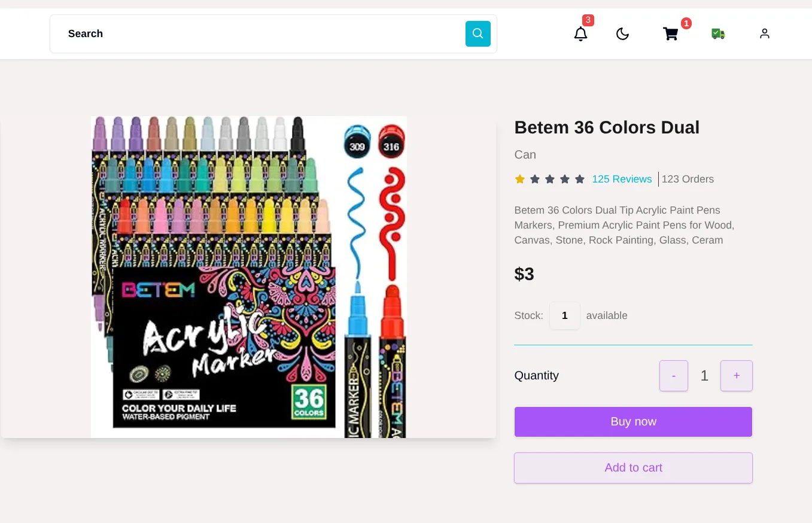This screenshot has width=812, height=523.
Task: Decrease quantity with minus button
Action: (x=673, y=376)
